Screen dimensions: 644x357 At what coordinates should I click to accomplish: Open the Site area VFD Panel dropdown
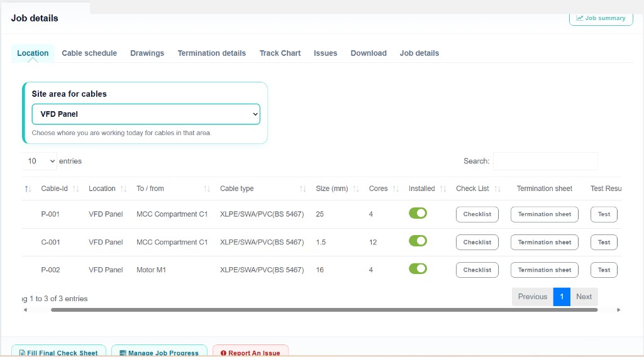point(146,114)
